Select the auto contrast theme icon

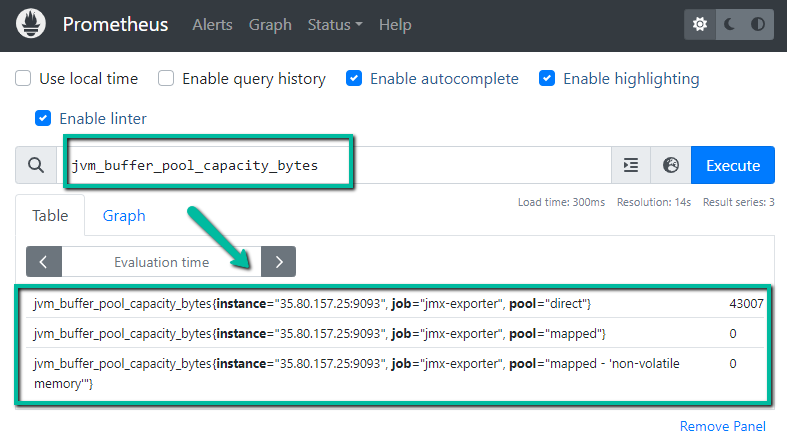coord(757,25)
